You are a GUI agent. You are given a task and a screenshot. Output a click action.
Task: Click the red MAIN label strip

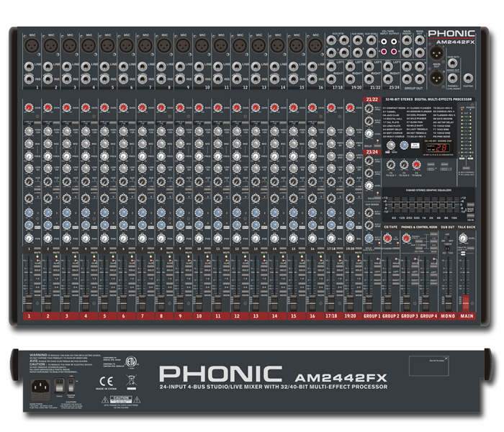[467, 316]
